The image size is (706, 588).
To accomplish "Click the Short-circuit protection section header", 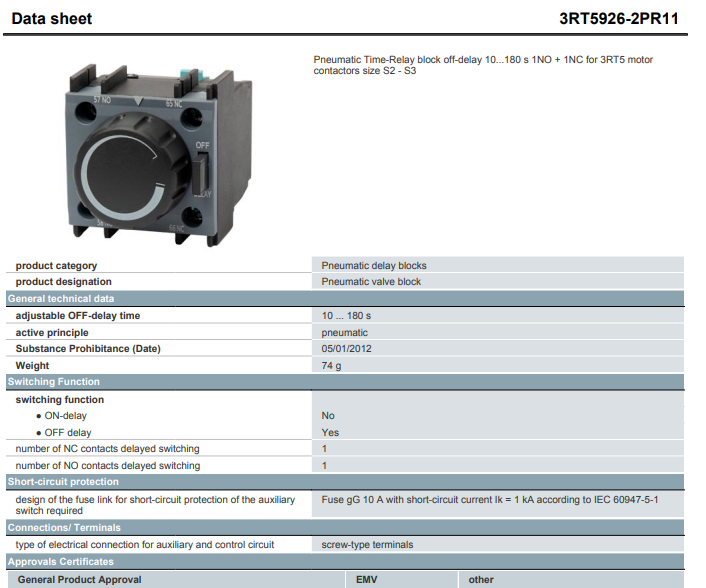I will click(x=63, y=482).
